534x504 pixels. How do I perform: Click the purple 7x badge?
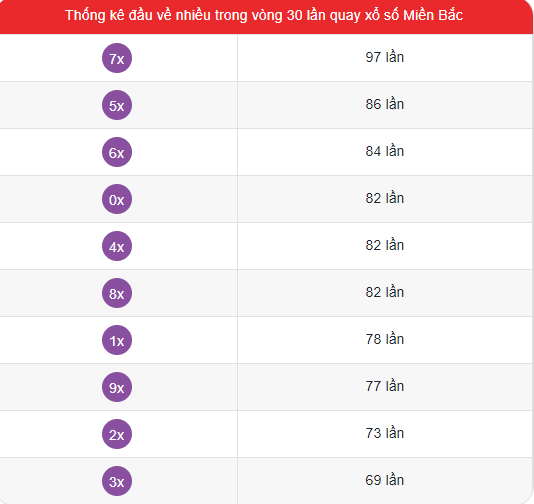click(x=117, y=58)
